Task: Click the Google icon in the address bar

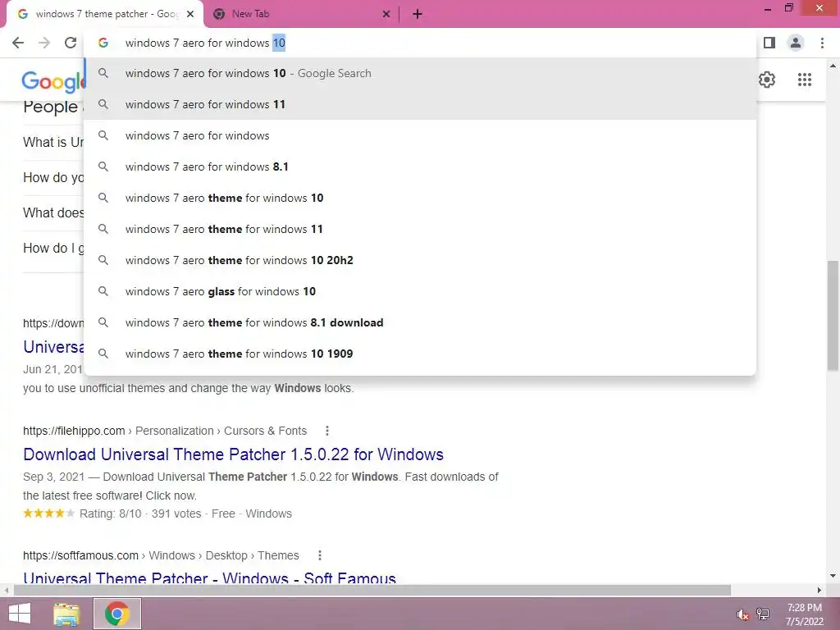Action: (103, 43)
